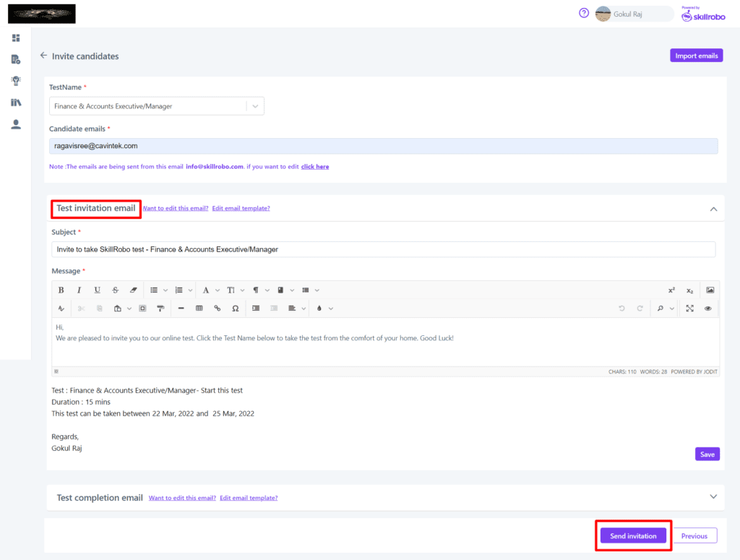
Task: Open the fill color droplet picker
Action: point(319,309)
